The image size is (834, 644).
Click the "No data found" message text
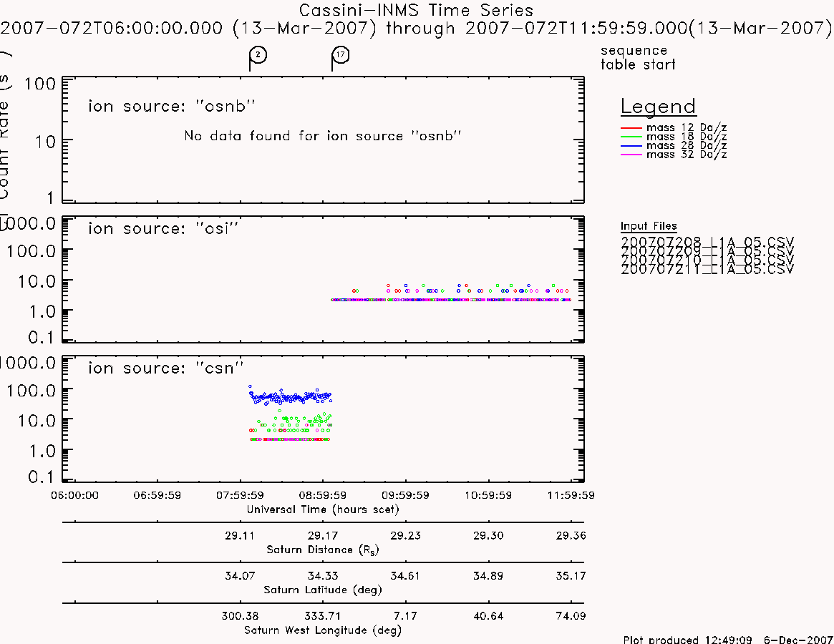click(x=322, y=136)
